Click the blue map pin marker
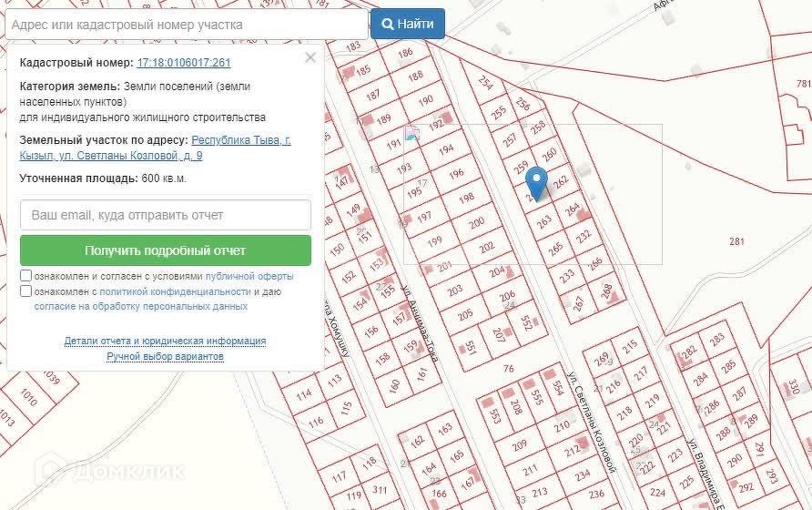Screen dimensions: 812x510 coord(538,182)
